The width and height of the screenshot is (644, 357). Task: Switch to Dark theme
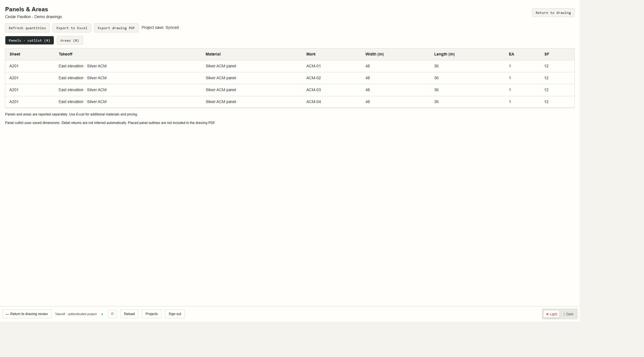pos(568,314)
